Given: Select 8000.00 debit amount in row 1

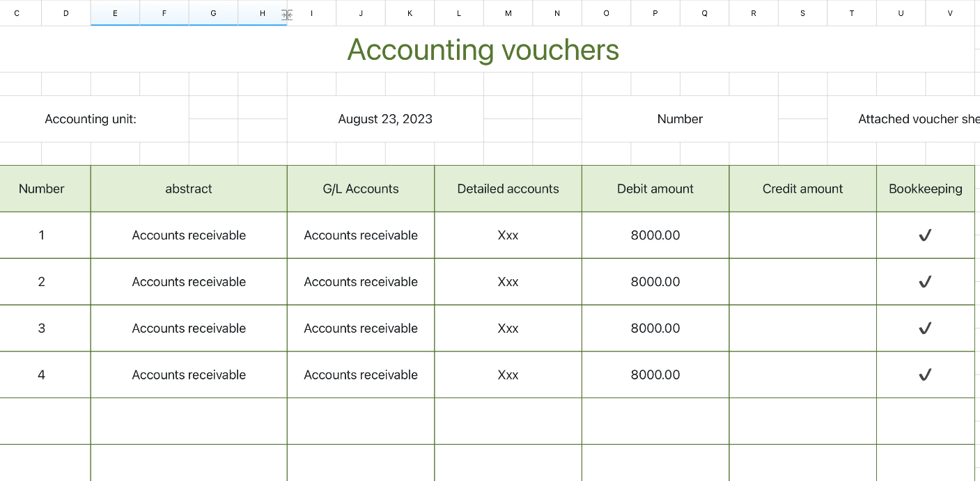Looking at the screenshot, I should [x=655, y=235].
